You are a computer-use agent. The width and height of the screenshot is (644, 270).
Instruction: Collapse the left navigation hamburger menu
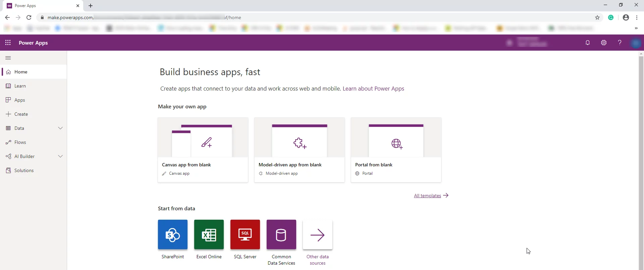pos(8,58)
